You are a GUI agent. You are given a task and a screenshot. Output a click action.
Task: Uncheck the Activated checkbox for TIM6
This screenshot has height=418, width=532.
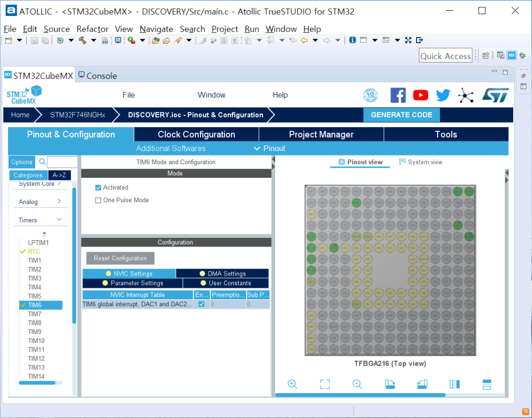(x=98, y=187)
